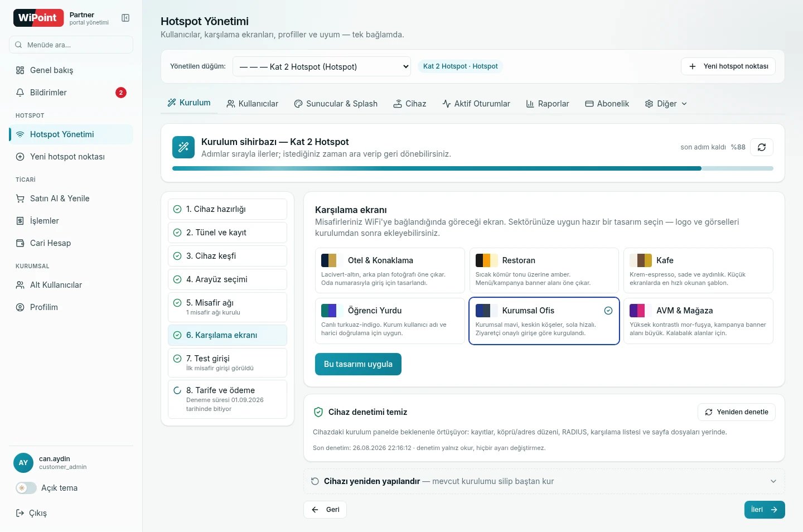
Task: Open the Sunucular & Splash tab
Action: coord(336,104)
